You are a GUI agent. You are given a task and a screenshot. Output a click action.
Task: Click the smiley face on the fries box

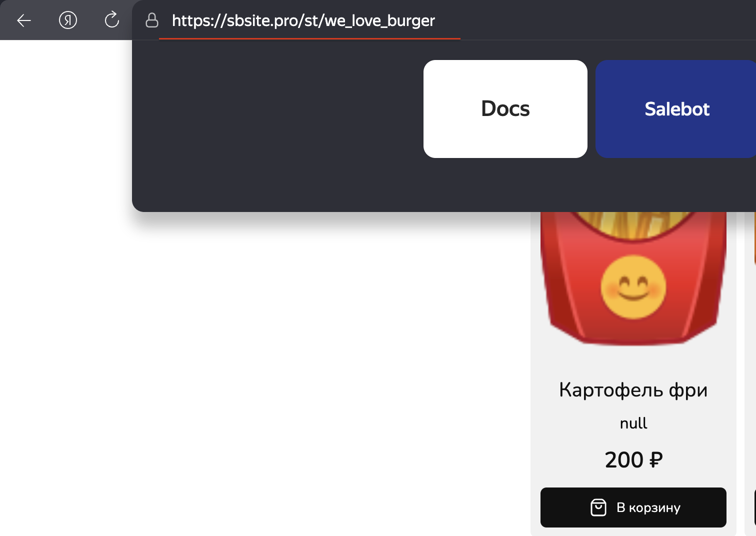633,287
